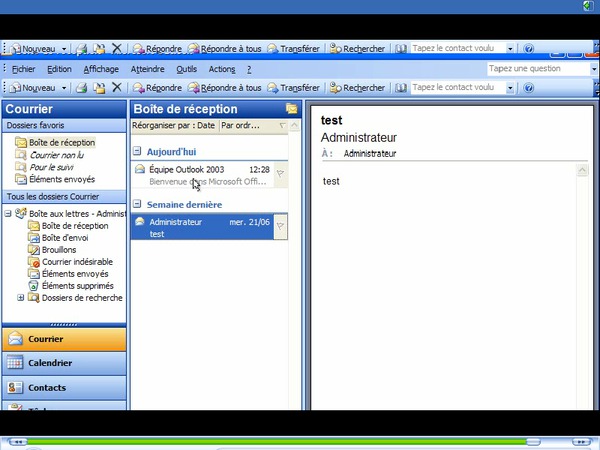Select Boîte de réception in Dossiers favoris
The width and height of the screenshot is (600, 450).
[x=55, y=142]
